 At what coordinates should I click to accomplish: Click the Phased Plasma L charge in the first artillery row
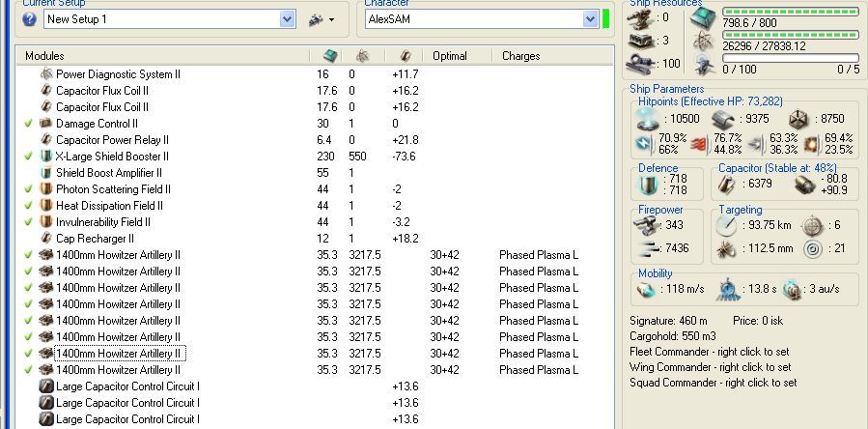tap(539, 255)
